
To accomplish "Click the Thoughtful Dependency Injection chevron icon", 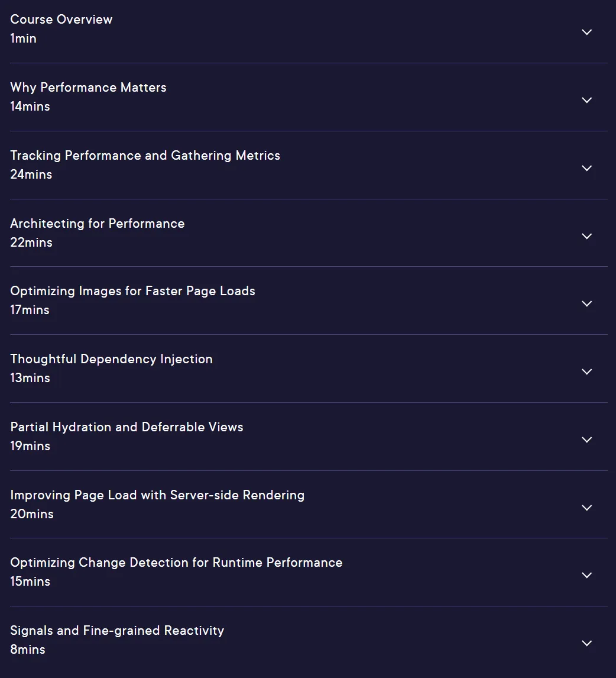I will pos(586,372).
